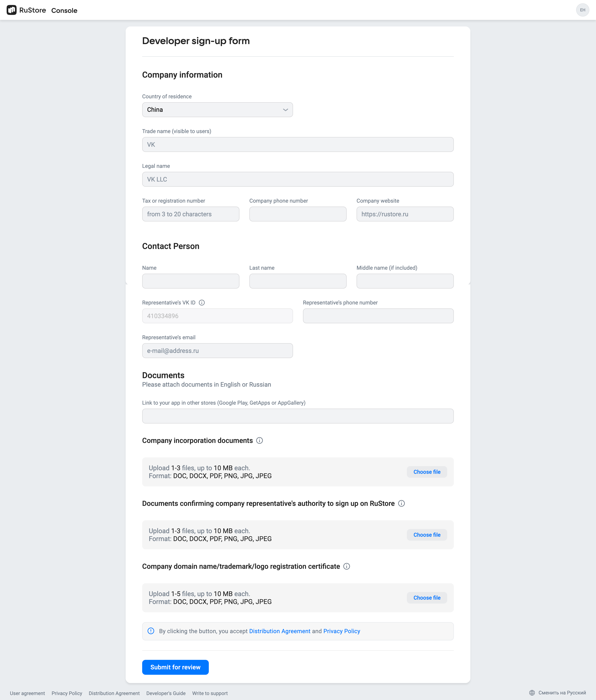Click the RuStore logo icon
Viewport: 596px width, 700px height.
point(12,10)
